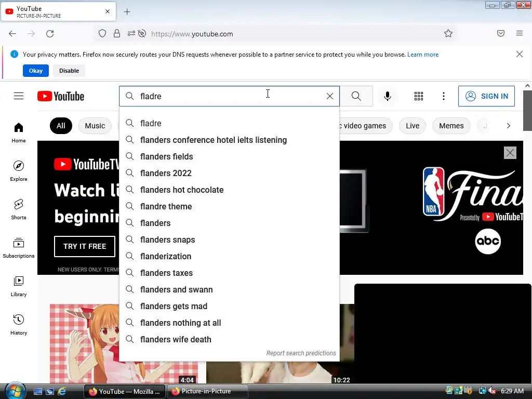
Task: Choose suggestion 'flanders gets mad'
Action: pos(229,306)
